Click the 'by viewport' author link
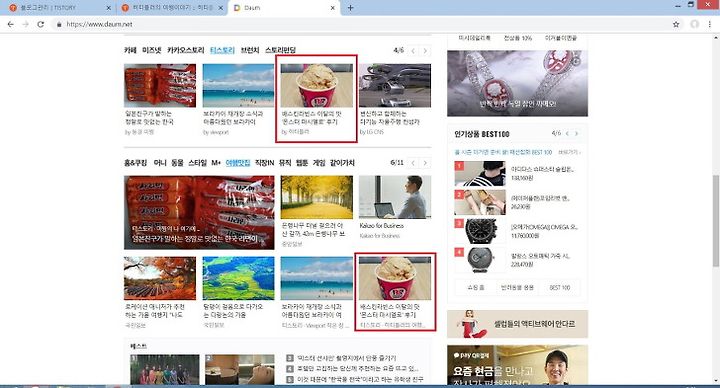 click(216, 132)
